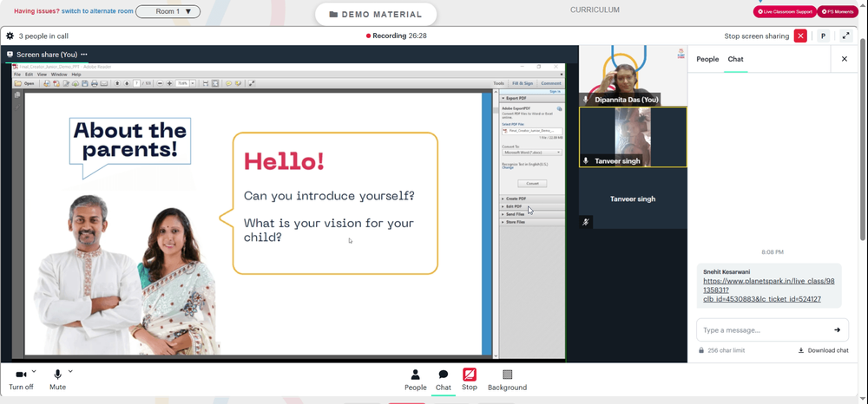Switch to the People tab
The width and height of the screenshot is (868, 404).
pyautogui.click(x=707, y=59)
